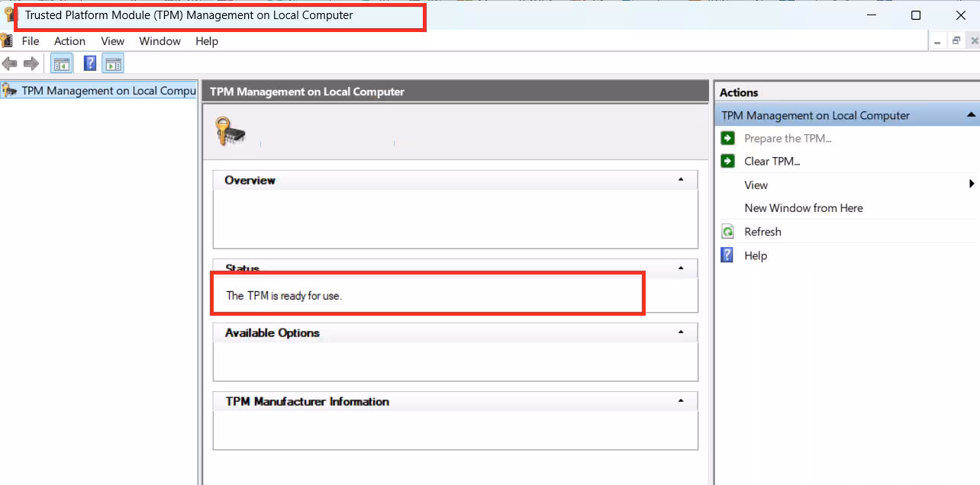Click the Overview section heading
Screen dimensions: 980x485
tap(250, 180)
